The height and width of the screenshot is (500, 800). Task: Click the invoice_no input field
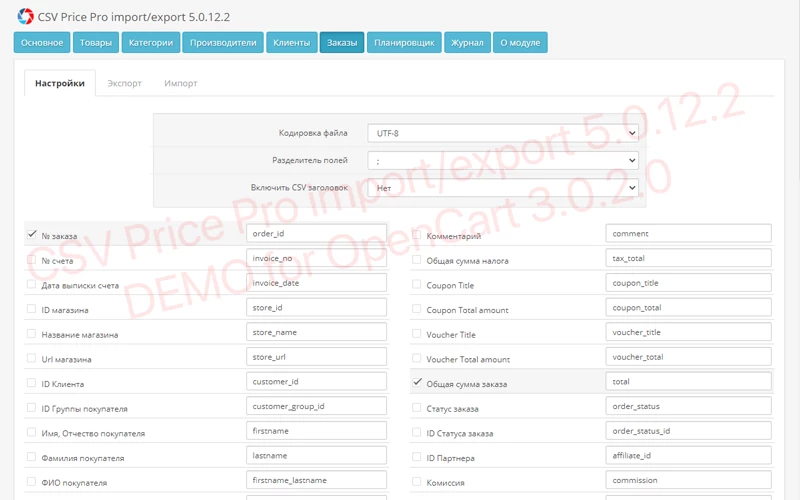click(316, 258)
